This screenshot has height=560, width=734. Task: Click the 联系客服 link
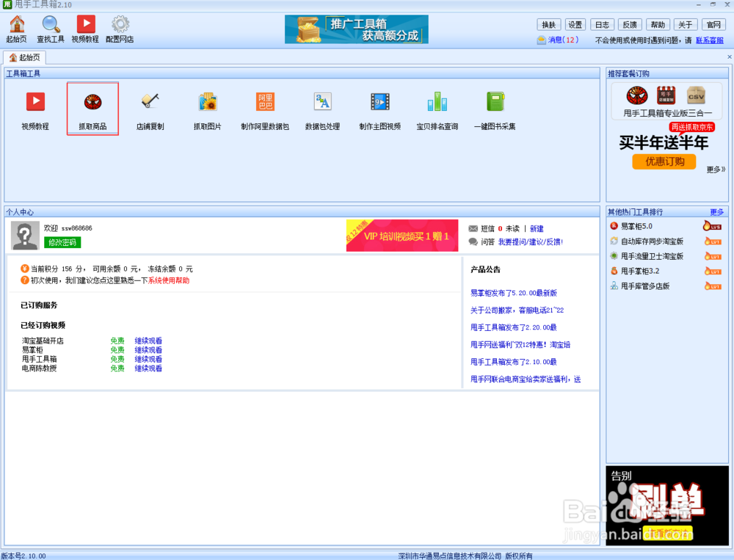710,40
